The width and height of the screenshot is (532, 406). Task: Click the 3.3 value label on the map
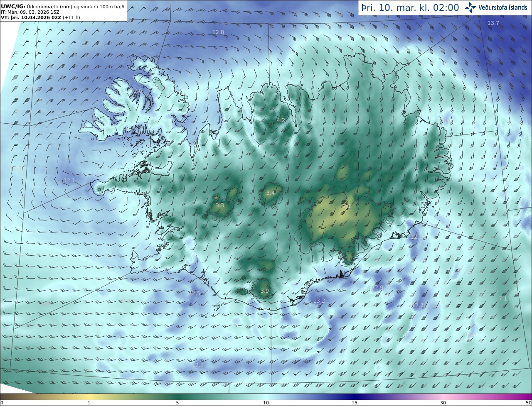click(220, 205)
